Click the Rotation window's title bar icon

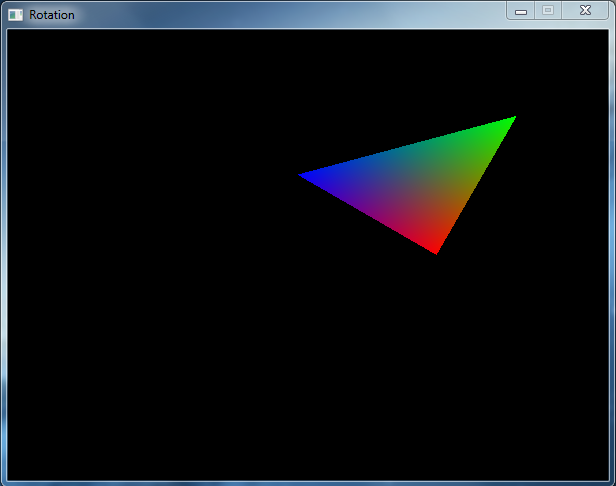click(x=16, y=14)
